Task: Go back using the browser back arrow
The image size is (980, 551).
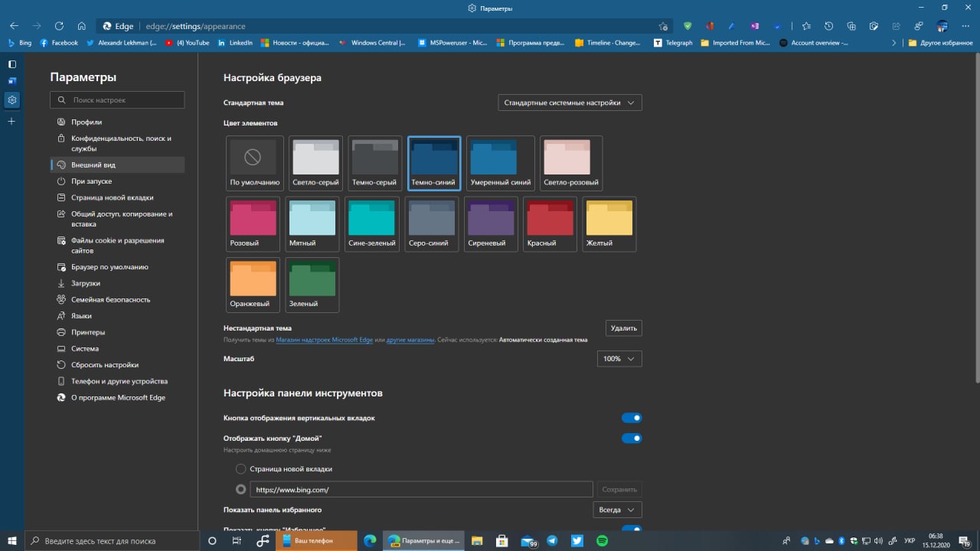Action: pos(14,26)
